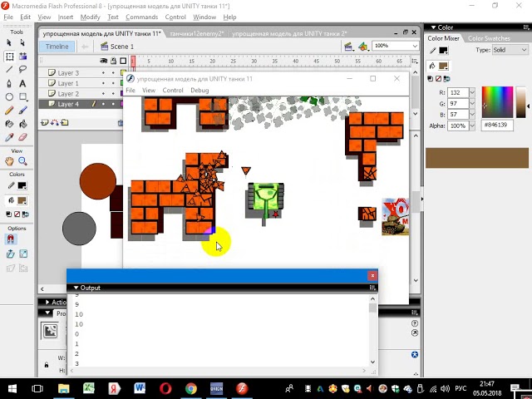Screen dimensions: 532x399
Task: Select the Selection arrow tool
Action: pyautogui.click(x=9, y=42)
